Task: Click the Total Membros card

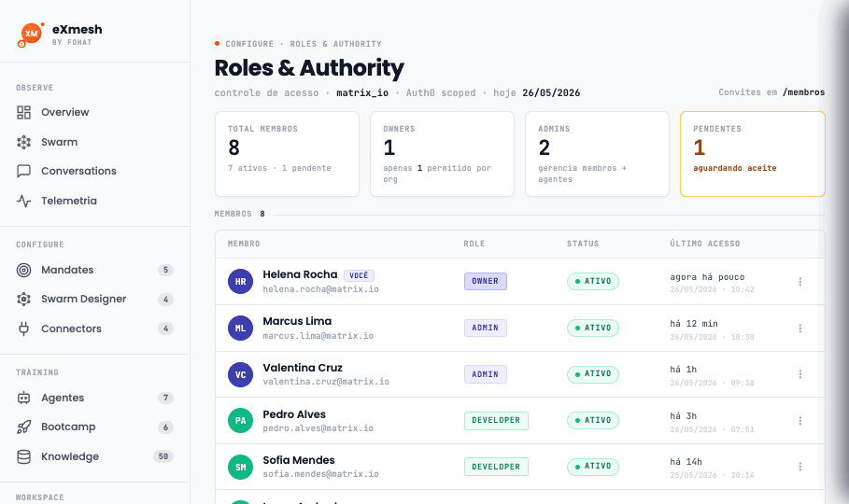Action: (x=287, y=154)
